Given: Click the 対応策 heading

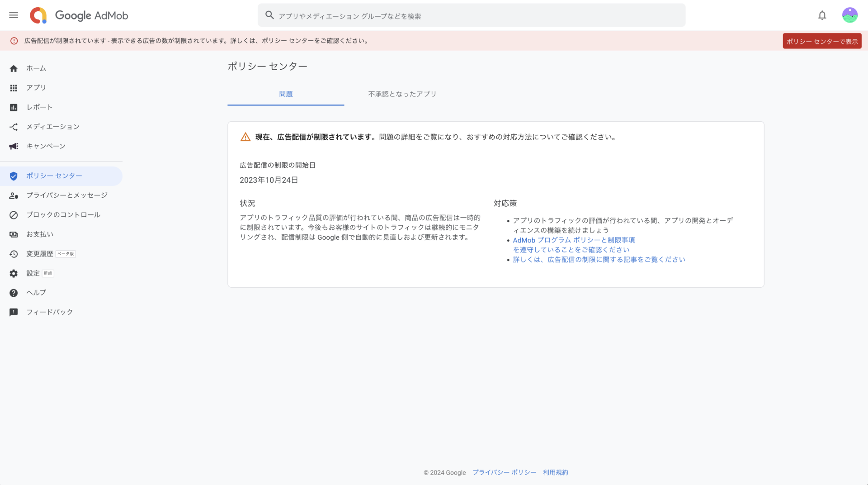Looking at the screenshot, I should click(505, 204).
